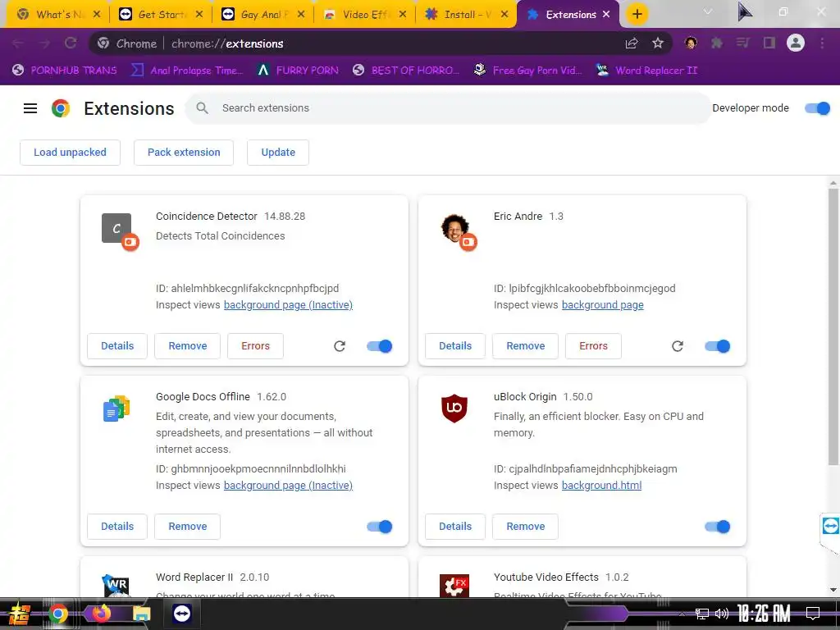
Task: Click the Search extensions field
Action: point(448,108)
